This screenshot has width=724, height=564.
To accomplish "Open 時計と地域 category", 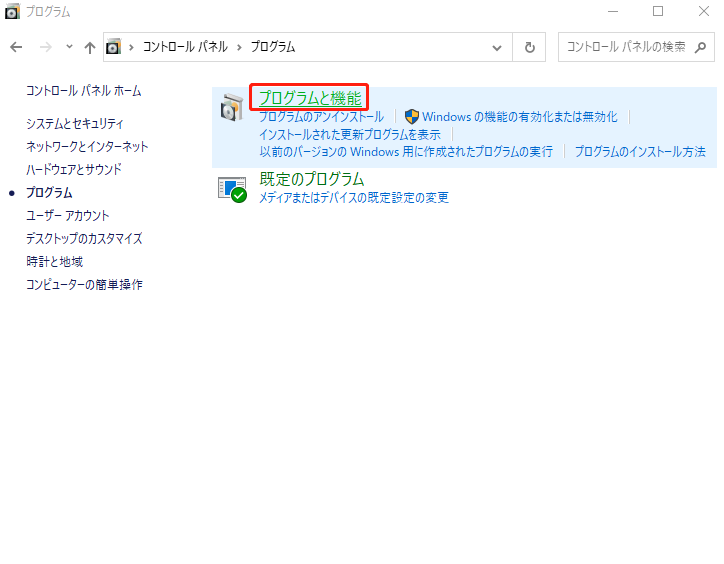I will coord(54,261).
